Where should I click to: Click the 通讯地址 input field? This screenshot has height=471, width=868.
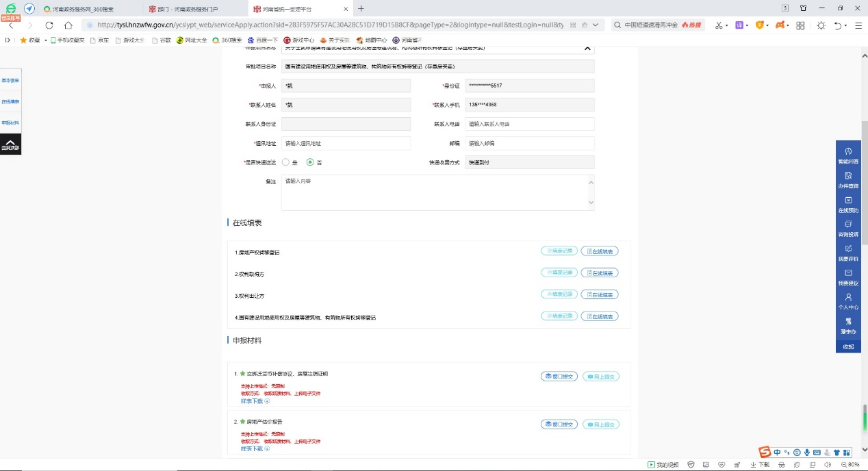tap(346, 143)
